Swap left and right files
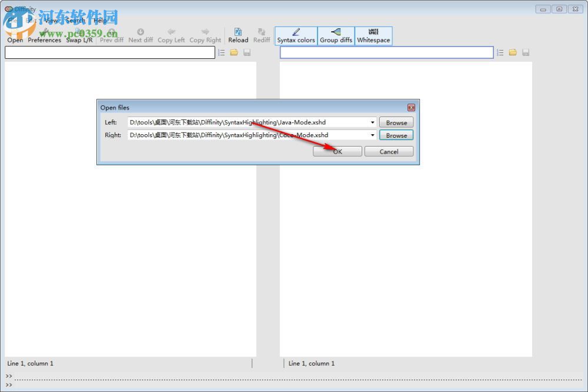Image resolution: width=588 pixels, height=392 pixels. pyautogui.click(x=79, y=36)
